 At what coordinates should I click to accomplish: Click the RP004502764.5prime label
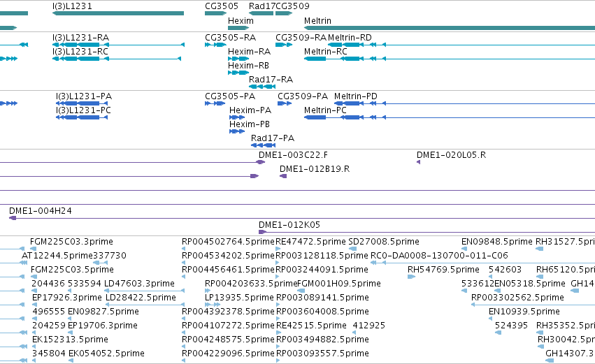(x=228, y=242)
